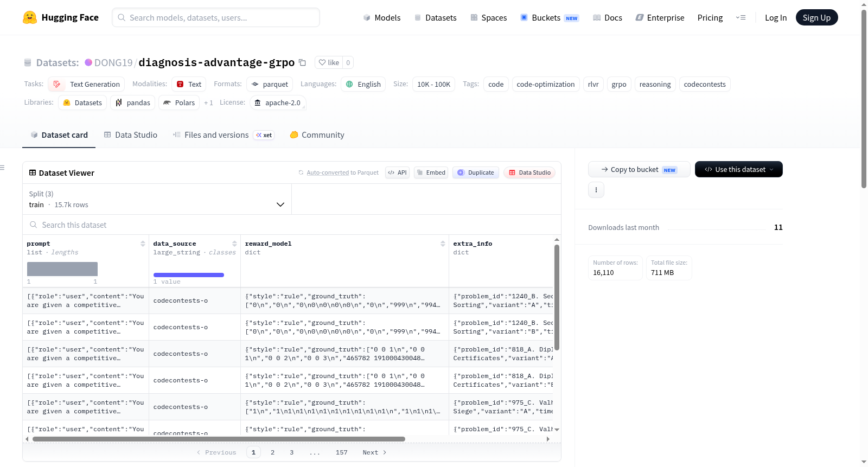This screenshot has height=467, width=868.
Task: Expand the +1 more libraries
Action: (x=208, y=103)
